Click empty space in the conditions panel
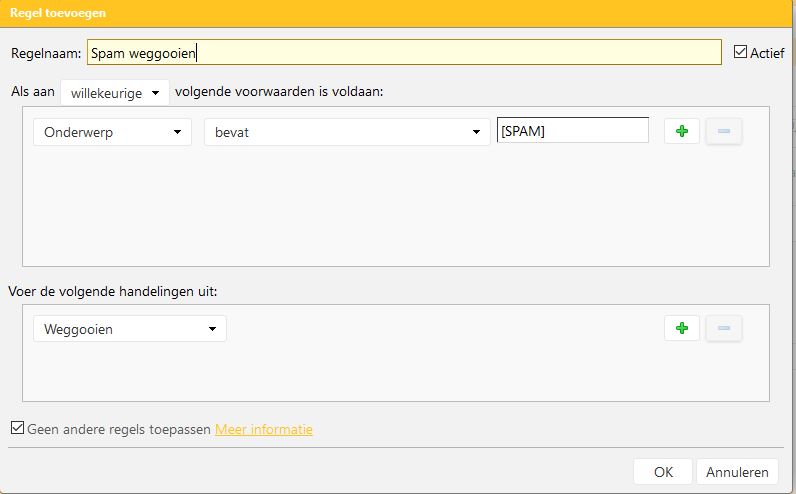Screen dimensions: 796x494 pyautogui.click(x=395, y=210)
